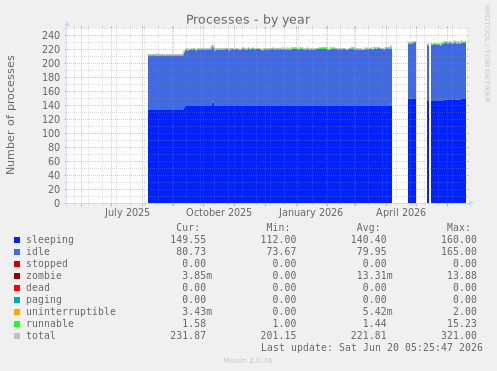This screenshot has height=371, width=497.
Task: Click uninterruptible maximum value 2.00
Action: 465,312
